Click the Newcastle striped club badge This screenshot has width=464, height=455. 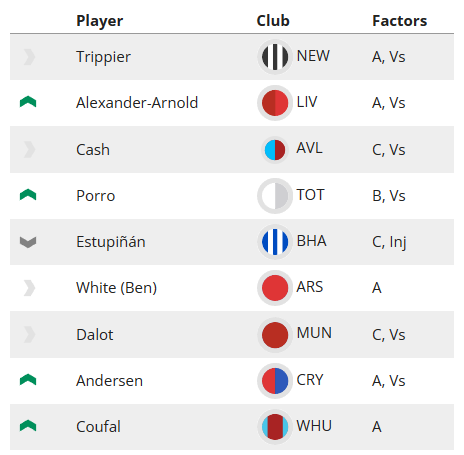[x=275, y=57]
